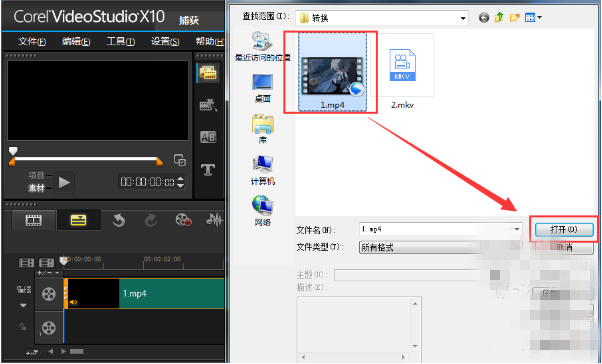Click the 主题 (Subject) field
The height and width of the screenshot is (364, 602).
(x=407, y=275)
